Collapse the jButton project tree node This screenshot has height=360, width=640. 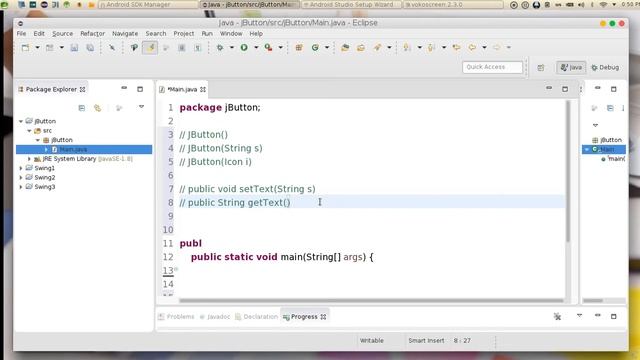click(21, 121)
